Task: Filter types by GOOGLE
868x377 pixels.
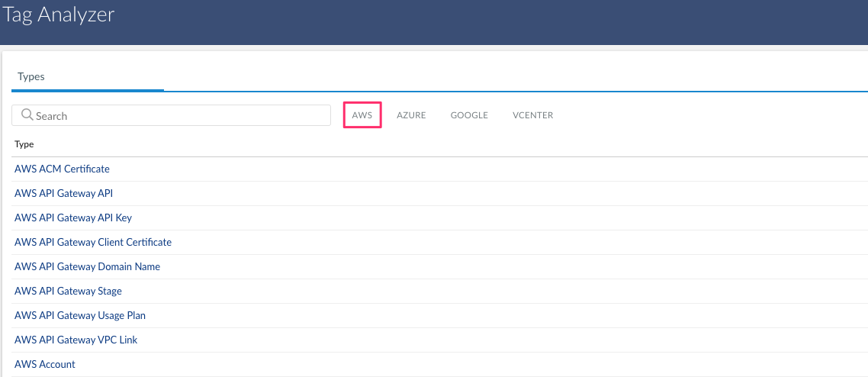Action: pos(469,115)
